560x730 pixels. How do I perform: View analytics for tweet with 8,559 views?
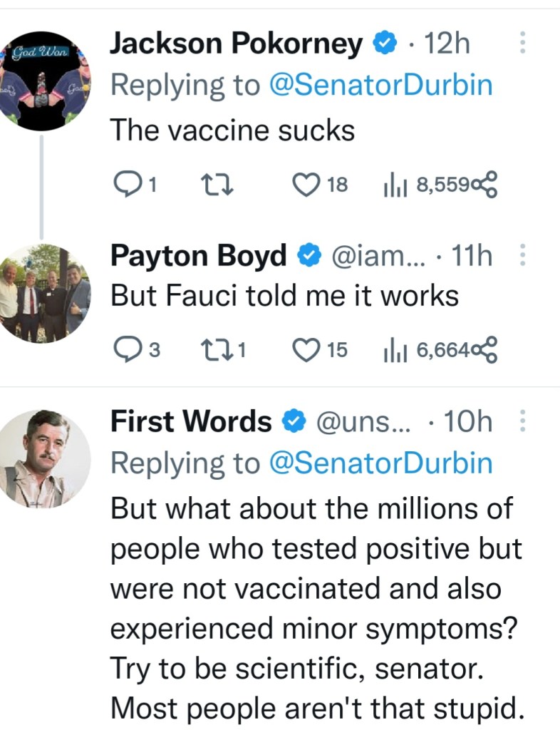coord(393,185)
